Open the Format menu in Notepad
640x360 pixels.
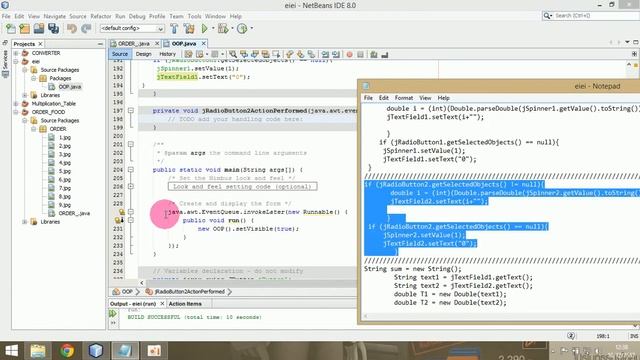coord(404,98)
